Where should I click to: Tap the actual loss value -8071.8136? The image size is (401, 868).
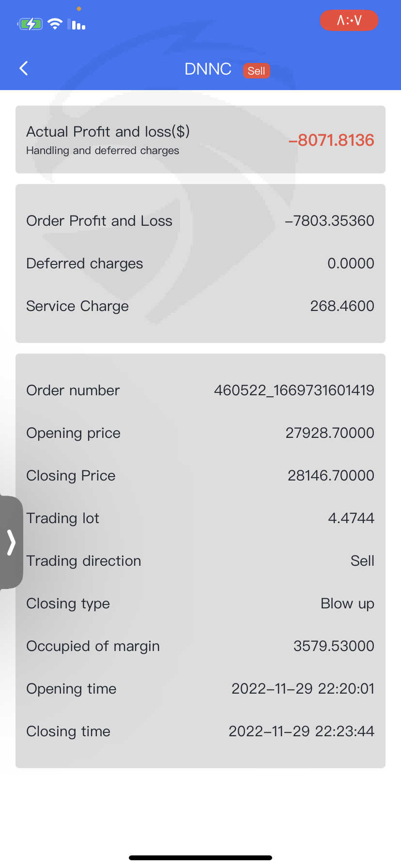click(x=331, y=140)
